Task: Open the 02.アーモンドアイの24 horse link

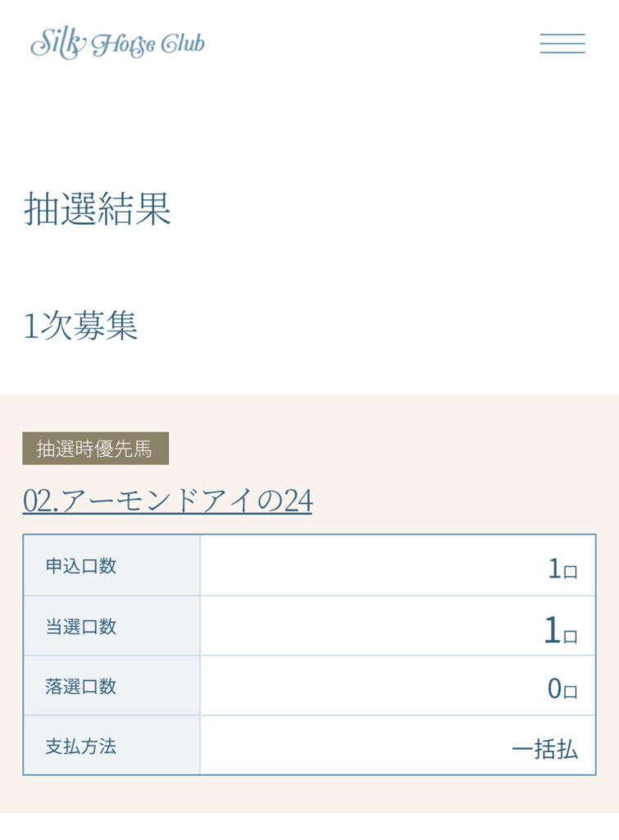Action: click(x=167, y=501)
